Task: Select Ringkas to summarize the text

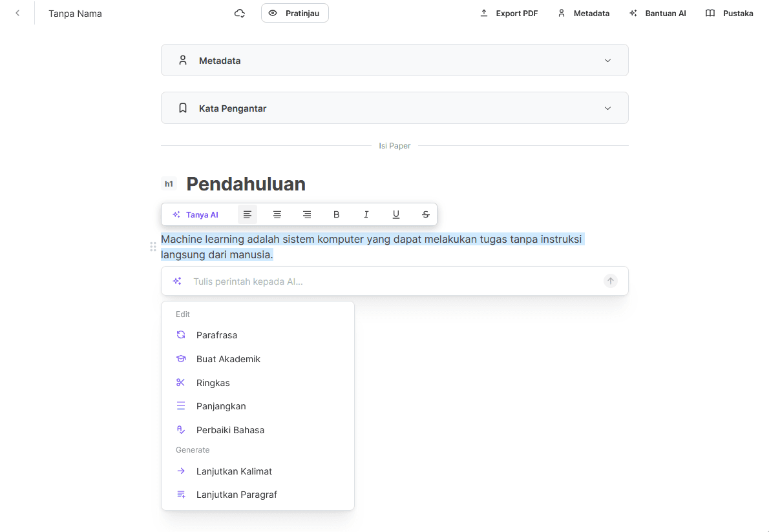Action: coord(213,382)
